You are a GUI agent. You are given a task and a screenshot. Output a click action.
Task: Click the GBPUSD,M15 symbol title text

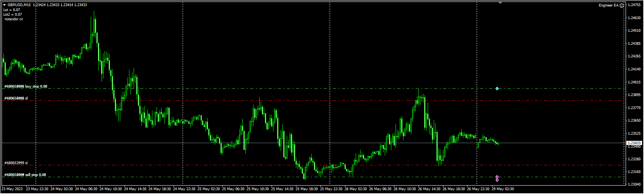20,5
